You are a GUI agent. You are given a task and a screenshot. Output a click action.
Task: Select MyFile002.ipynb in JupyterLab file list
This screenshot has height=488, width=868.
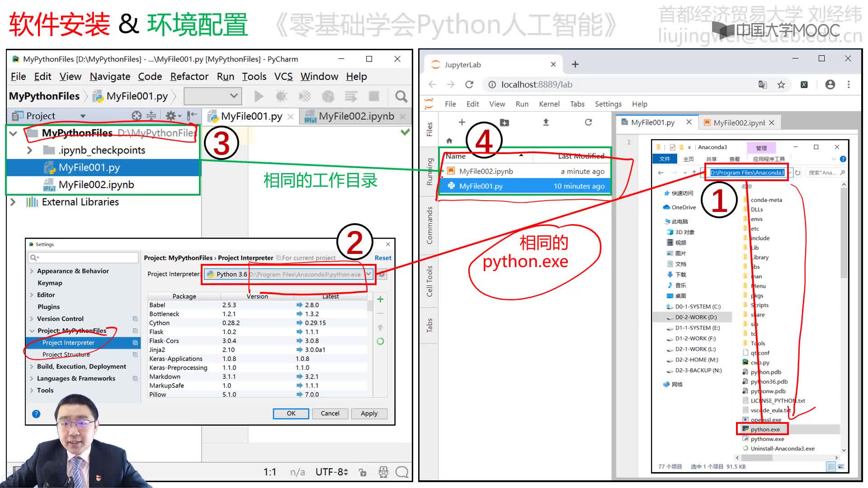point(525,171)
